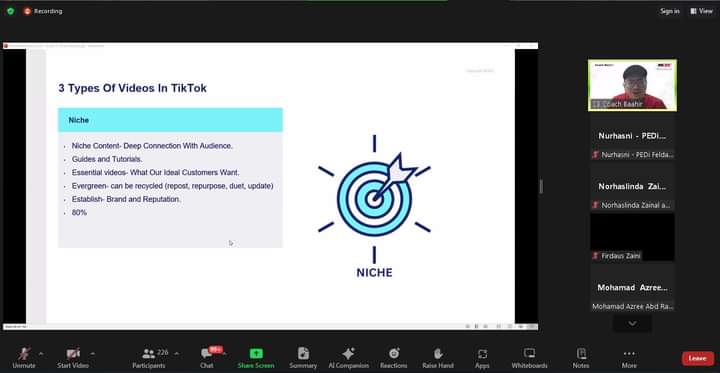Open the meeting Summary
The width and height of the screenshot is (720, 373).
(303, 358)
